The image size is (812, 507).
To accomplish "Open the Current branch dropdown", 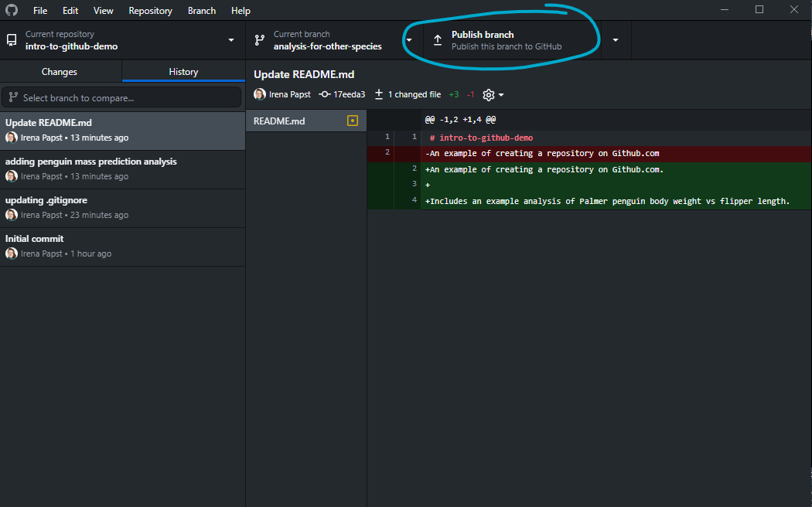I will tap(408, 40).
